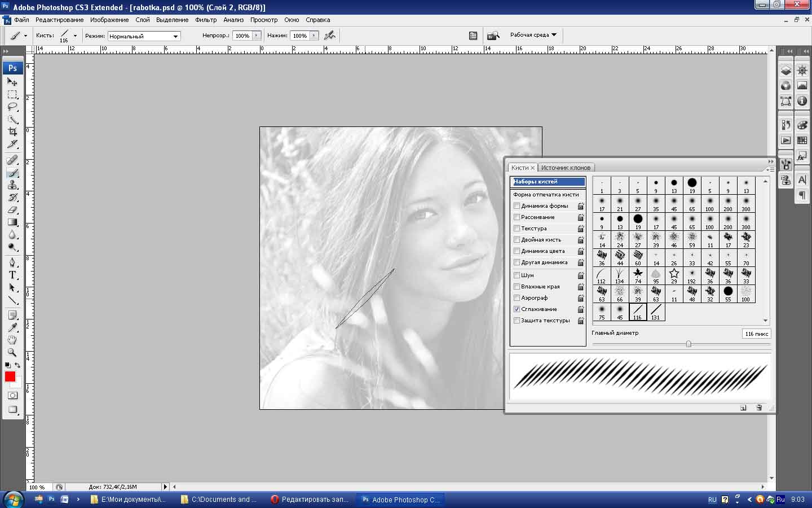Activate the Eraser tool

tap(12, 210)
